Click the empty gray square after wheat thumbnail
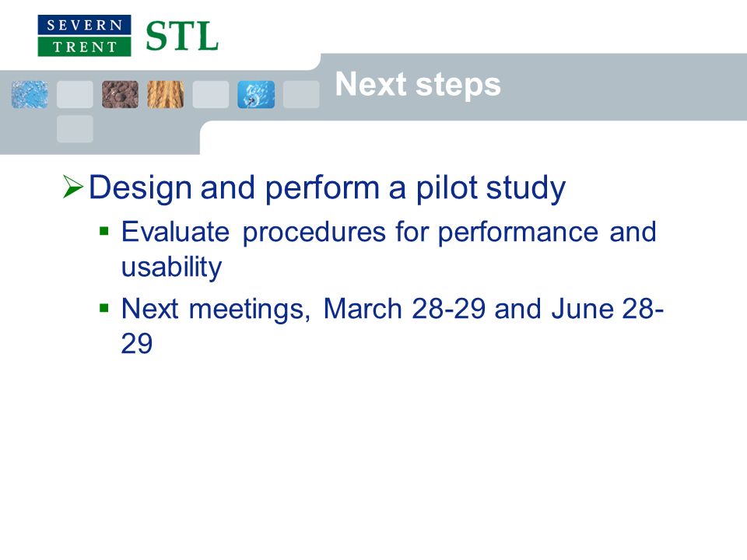Screen dimensions: 747x560 pos(211,94)
